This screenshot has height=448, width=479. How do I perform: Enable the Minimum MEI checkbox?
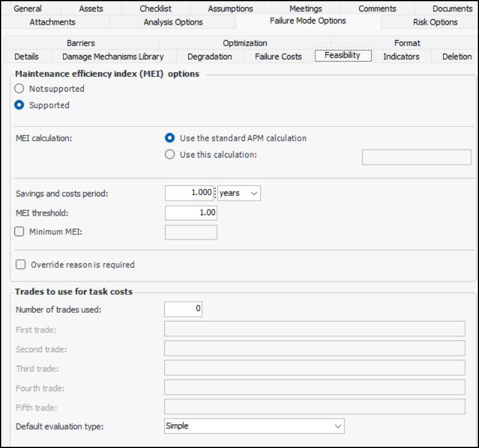point(20,232)
